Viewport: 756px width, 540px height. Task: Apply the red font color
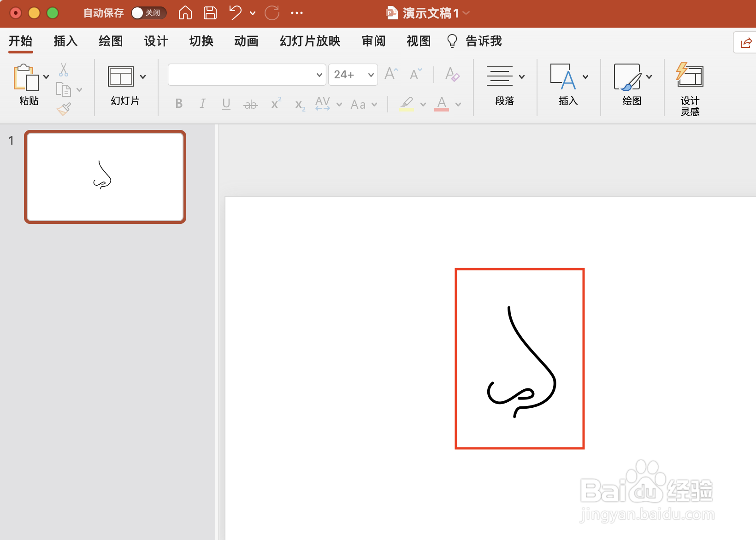(442, 104)
